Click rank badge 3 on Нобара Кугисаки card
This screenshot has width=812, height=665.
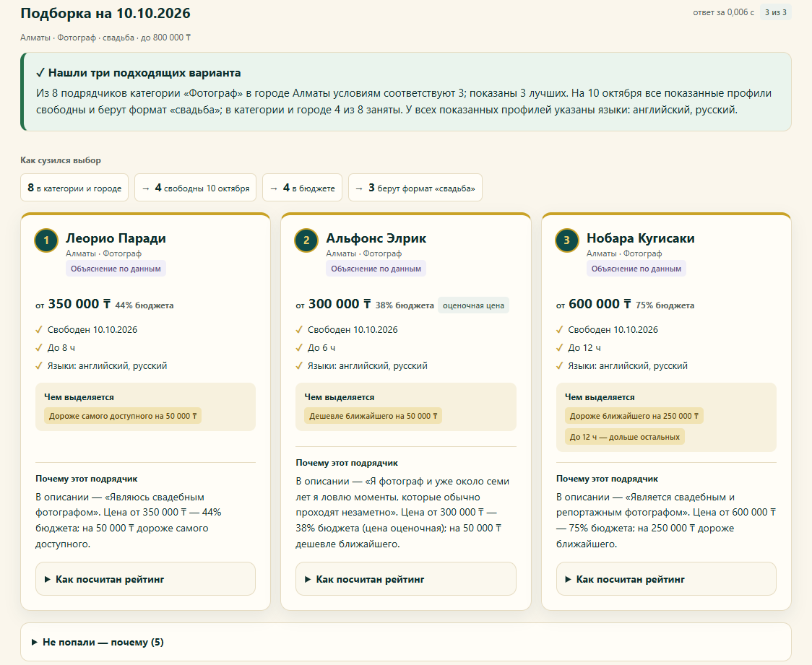566,240
